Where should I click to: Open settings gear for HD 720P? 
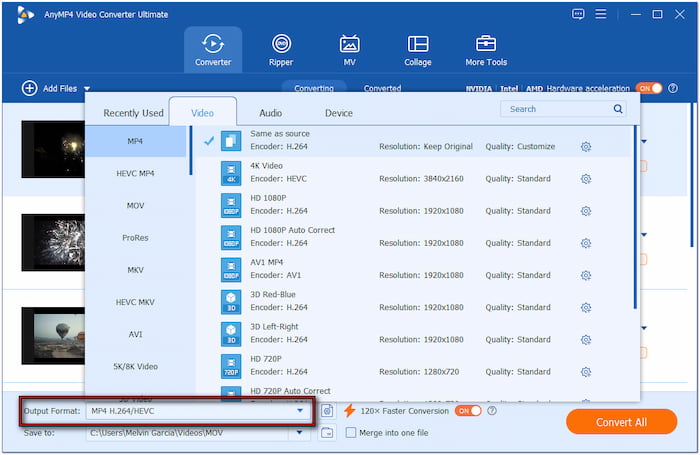tap(586, 372)
